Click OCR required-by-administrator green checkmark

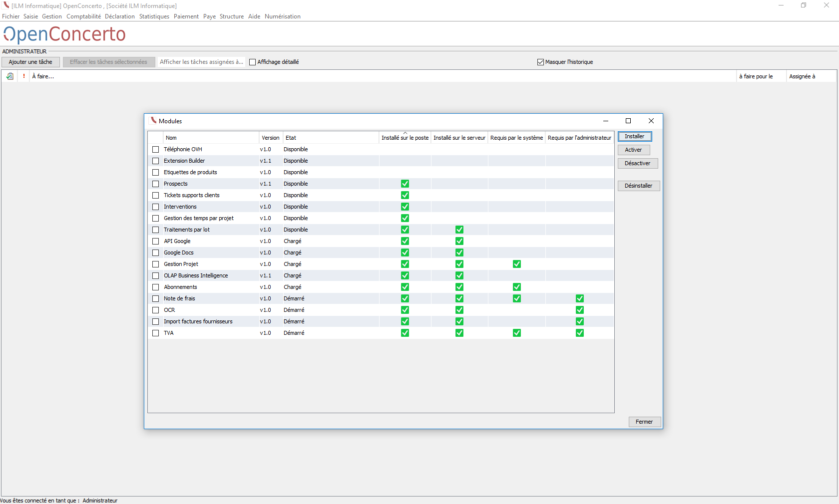(x=579, y=310)
